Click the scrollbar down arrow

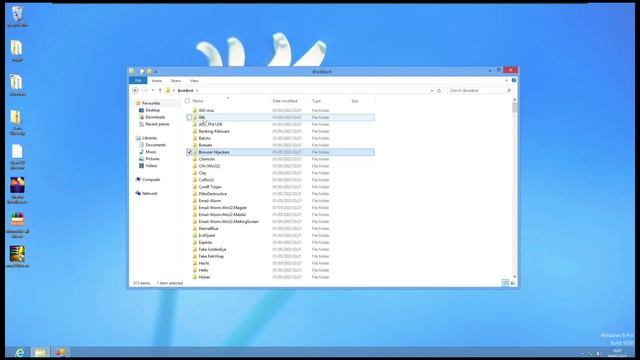515,277
